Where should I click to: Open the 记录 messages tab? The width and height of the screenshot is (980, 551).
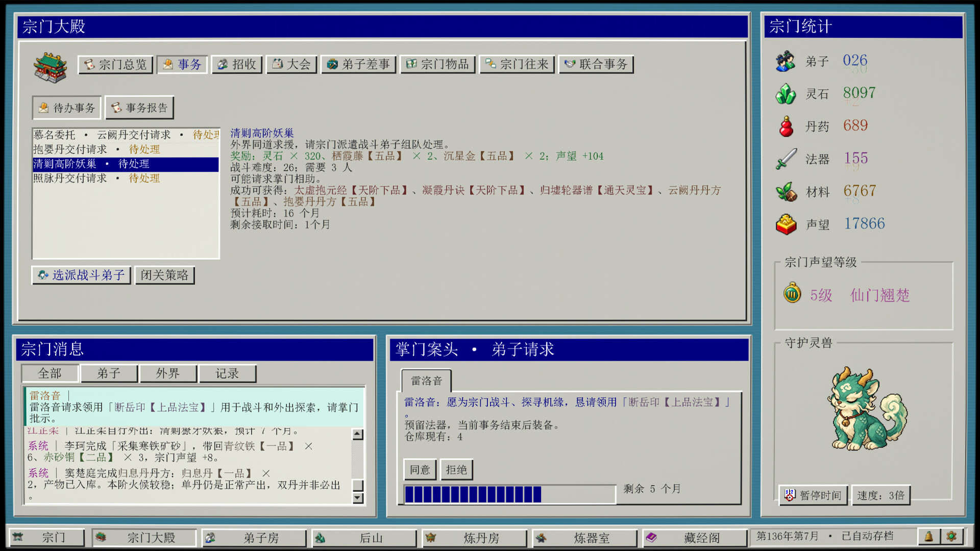pyautogui.click(x=228, y=373)
